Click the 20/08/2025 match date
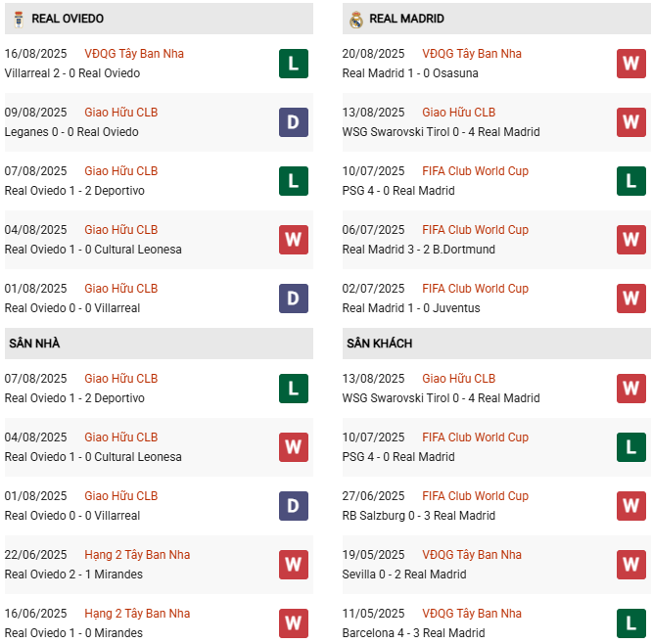Screen dimensions: 652x644 click(x=373, y=54)
